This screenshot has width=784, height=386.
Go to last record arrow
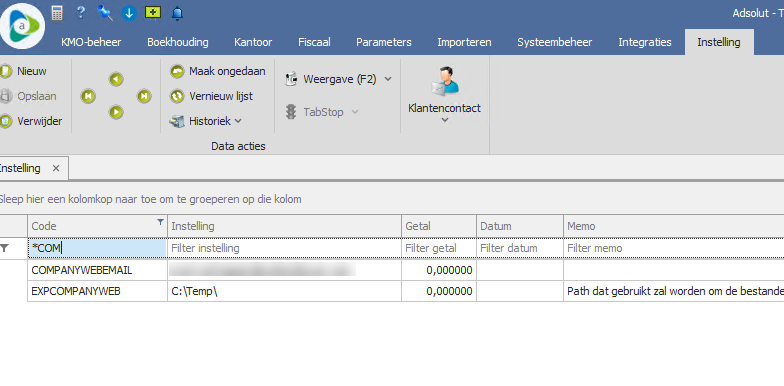tap(144, 96)
